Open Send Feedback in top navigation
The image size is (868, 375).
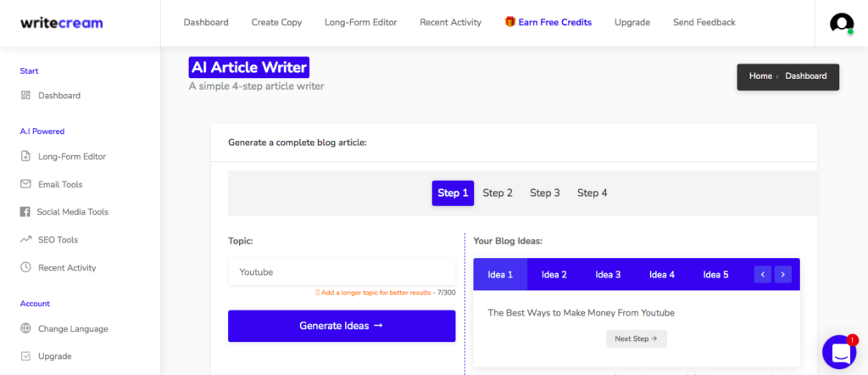(x=704, y=23)
